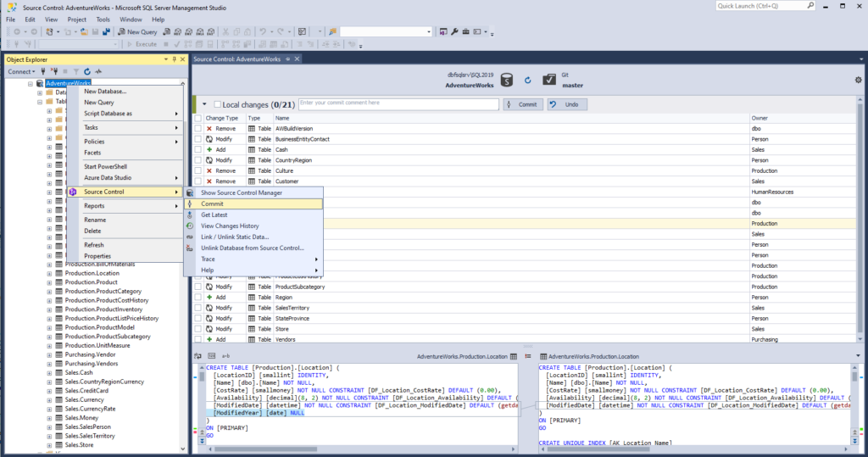
Task: Expand the Sales.Store tree node
Action: point(49,445)
